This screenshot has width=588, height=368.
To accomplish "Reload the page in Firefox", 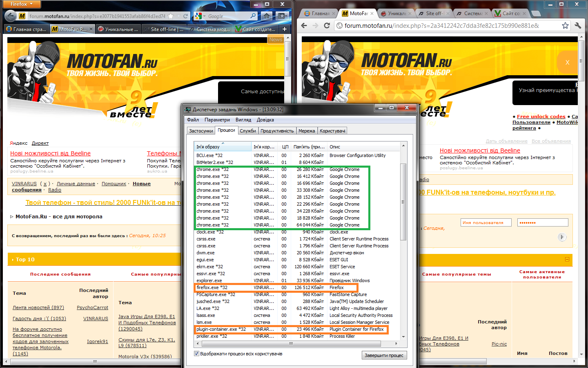I will [x=185, y=16].
